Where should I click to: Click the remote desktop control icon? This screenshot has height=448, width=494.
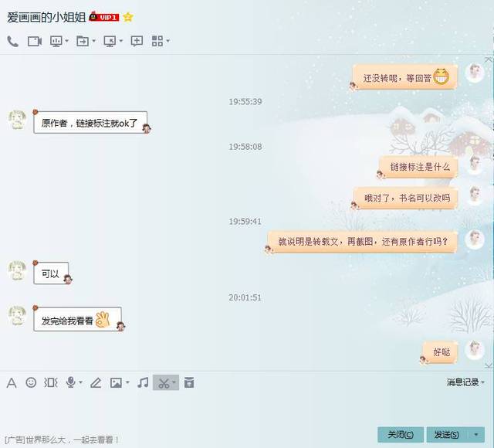pyautogui.click(x=110, y=41)
